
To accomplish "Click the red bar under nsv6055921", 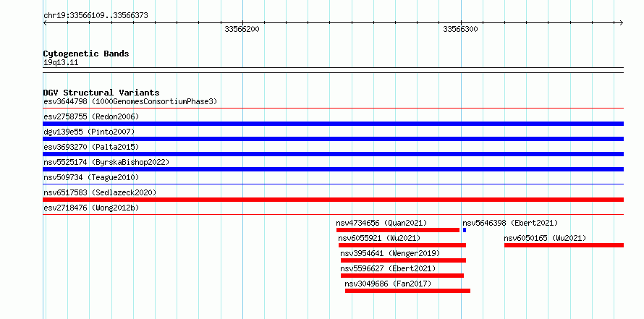I will click(402, 245).
